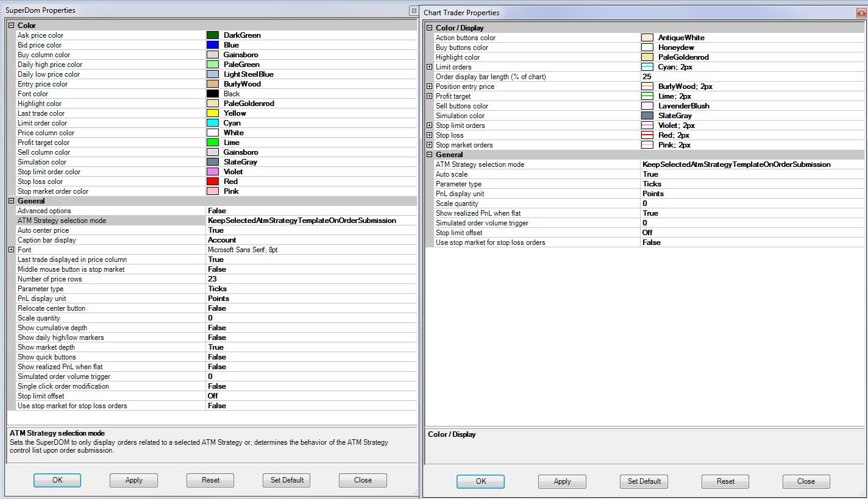This screenshot has height=499, width=868.
Task: Click Reset in Chart Trader Properties
Action: (725, 481)
